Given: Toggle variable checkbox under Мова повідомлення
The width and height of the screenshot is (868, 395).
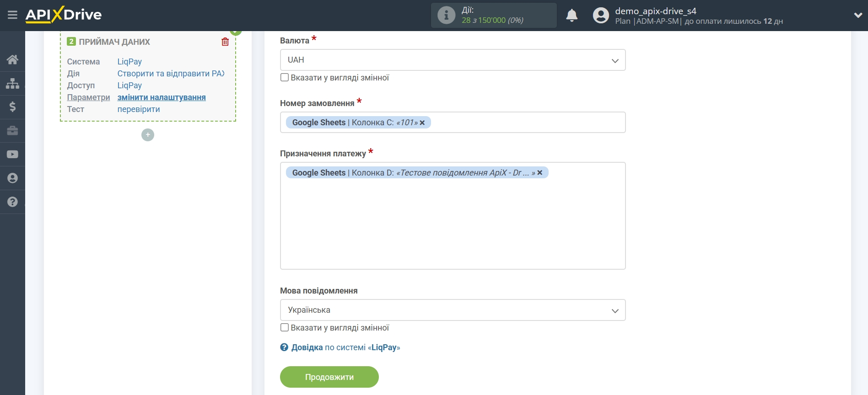Looking at the screenshot, I should click(285, 328).
